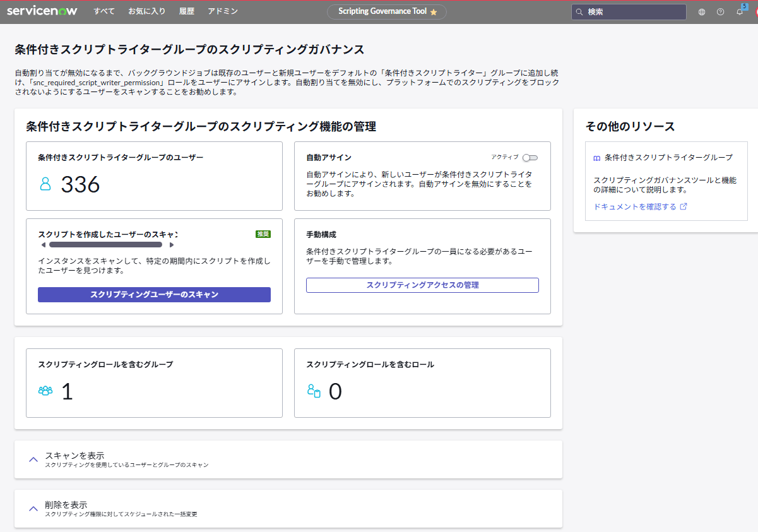This screenshot has width=758, height=532.
Task: Open the アドミン menu
Action: pyautogui.click(x=223, y=11)
